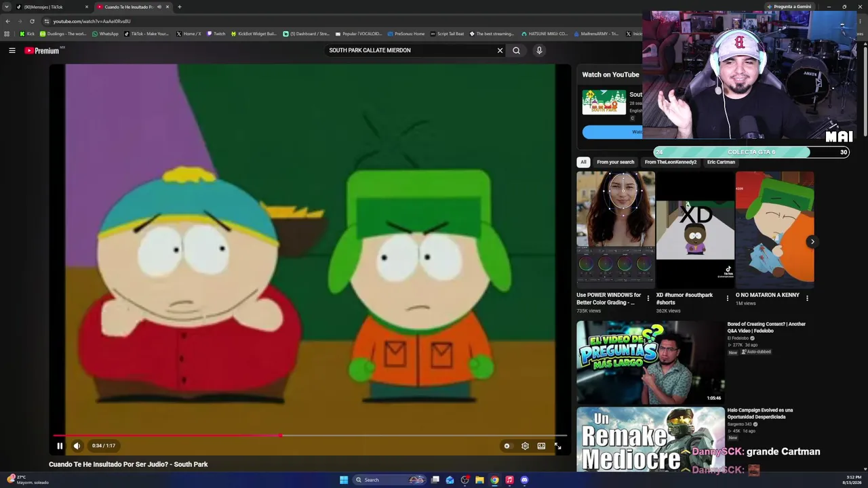Open File Explorer from the taskbar
This screenshot has width=868, height=488.
click(x=479, y=480)
